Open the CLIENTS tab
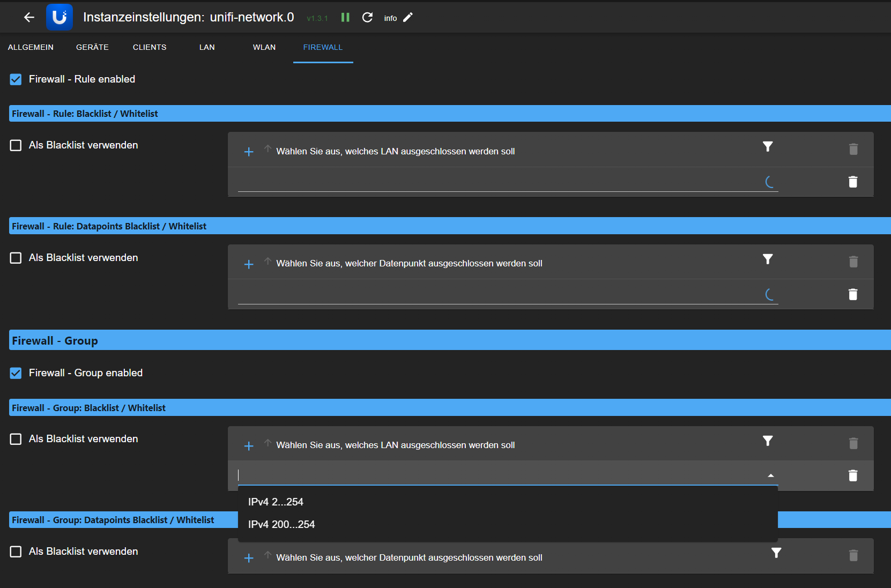The image size is (891, 588). (150, 47)
